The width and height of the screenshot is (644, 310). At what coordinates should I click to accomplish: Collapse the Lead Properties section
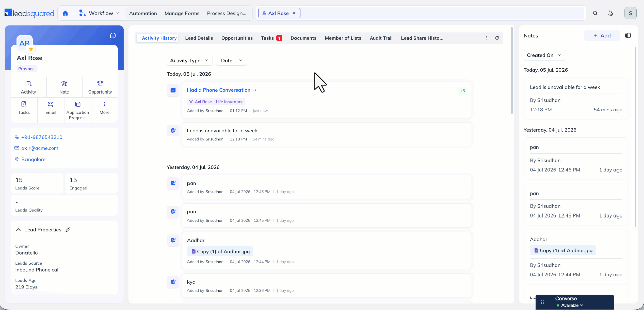[x=18, y=230]
